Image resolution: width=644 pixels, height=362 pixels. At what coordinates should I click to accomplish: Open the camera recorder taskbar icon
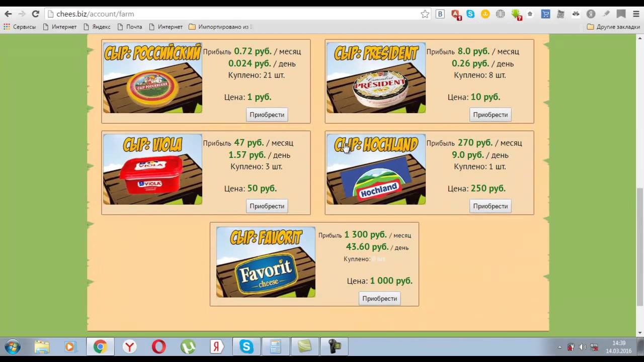click(334, 347)
